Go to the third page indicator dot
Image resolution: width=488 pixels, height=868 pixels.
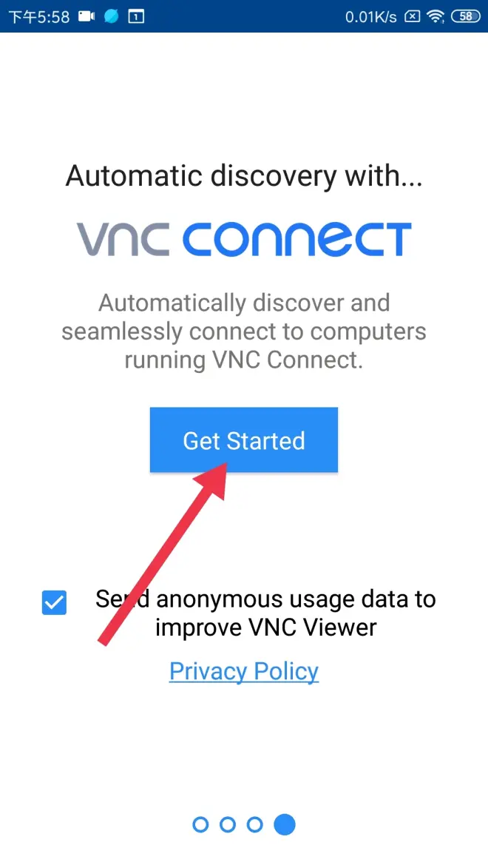pyautogui.click(x=254, y=825)
